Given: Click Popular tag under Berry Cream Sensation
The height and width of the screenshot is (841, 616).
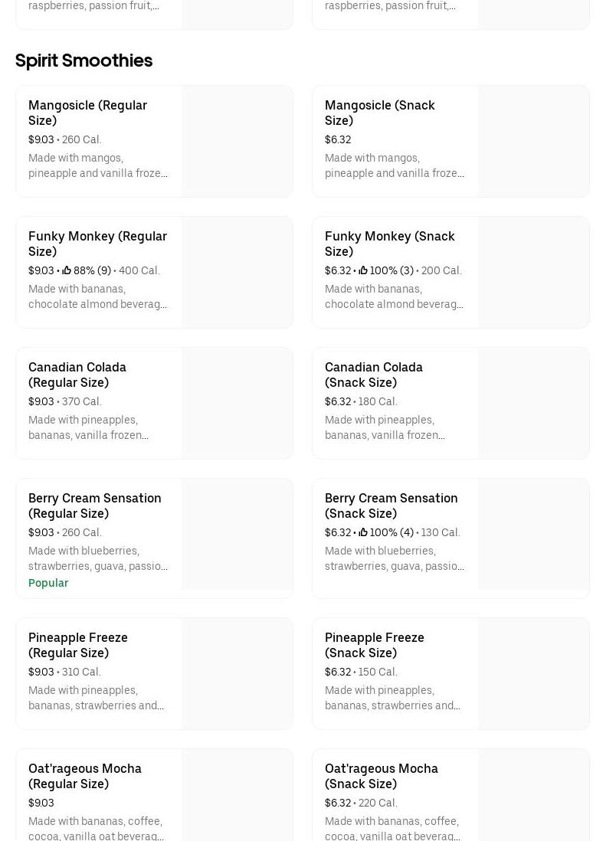Looking at the screenshot, I should [x=48, y=583].
